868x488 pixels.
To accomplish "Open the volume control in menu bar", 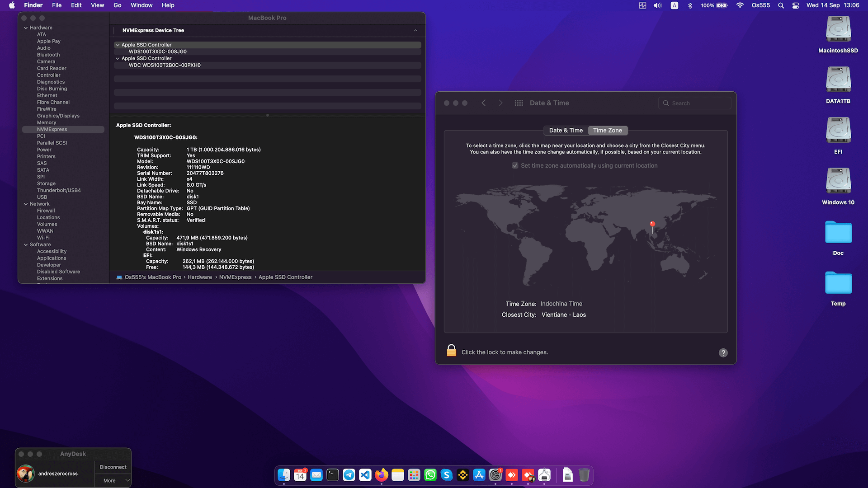I will [657, 5].
